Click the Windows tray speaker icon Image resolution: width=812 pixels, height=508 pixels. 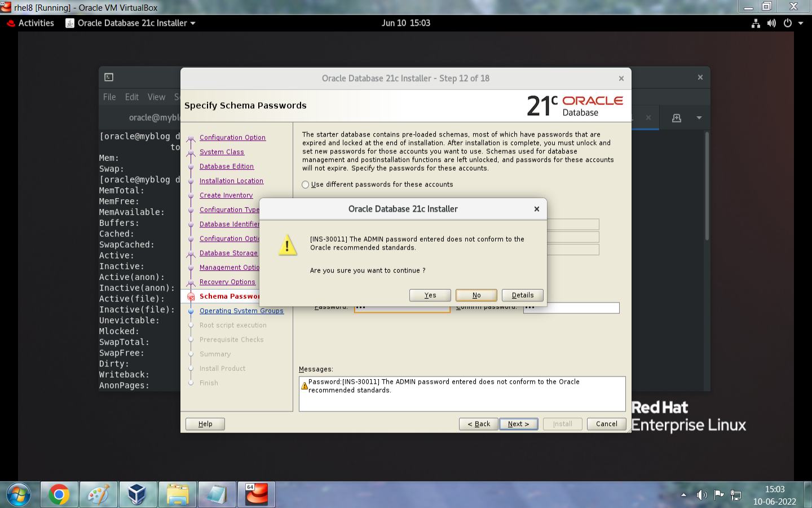(x=701, y=495)
